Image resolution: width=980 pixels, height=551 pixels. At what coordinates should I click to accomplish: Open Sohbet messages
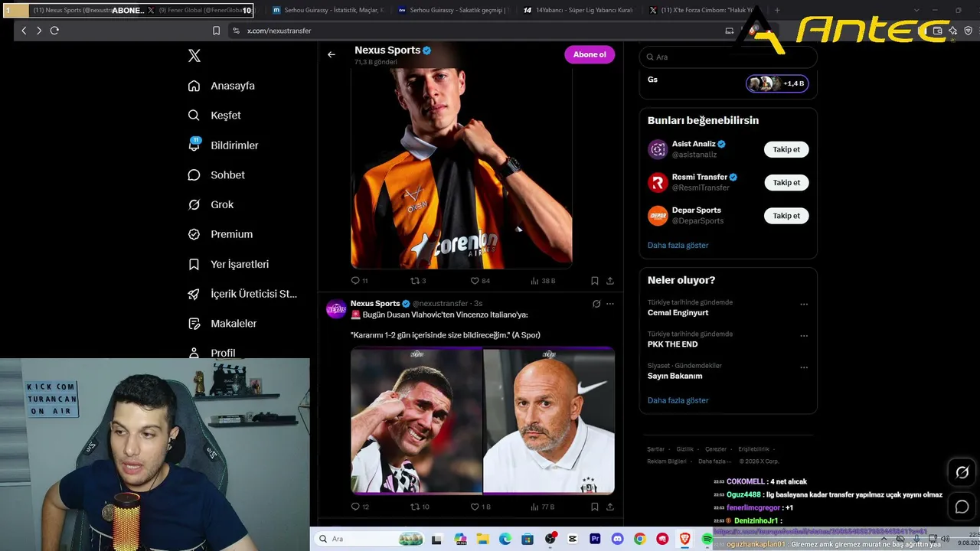217,175
